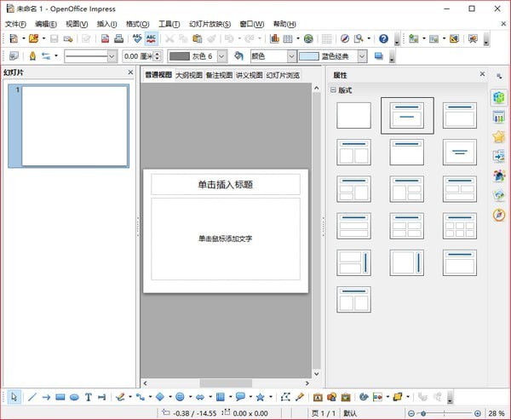This screenshot has width=511, height=420.
Task: Open the 插入(I) menu
Action: click(x=107, y=24)
